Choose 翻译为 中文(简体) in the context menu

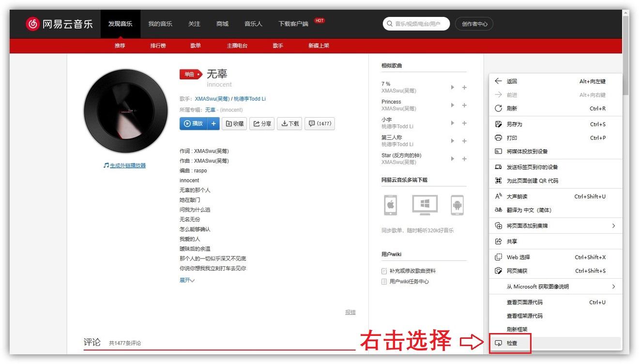(555, 210)
